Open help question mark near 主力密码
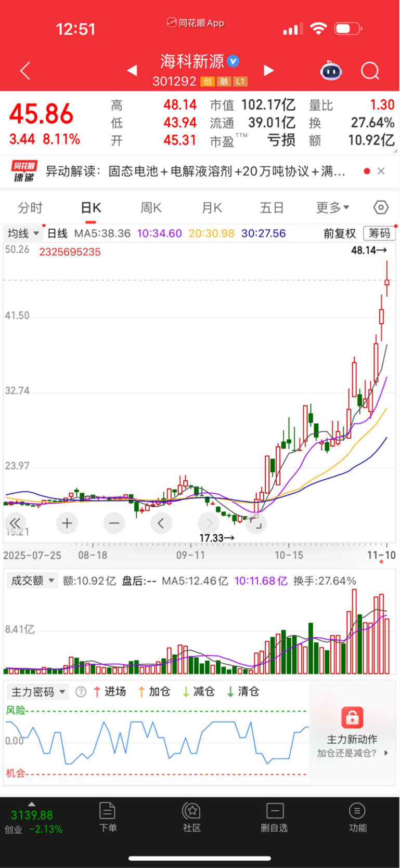This screenshot has height=868, width=400. [81, 692]
